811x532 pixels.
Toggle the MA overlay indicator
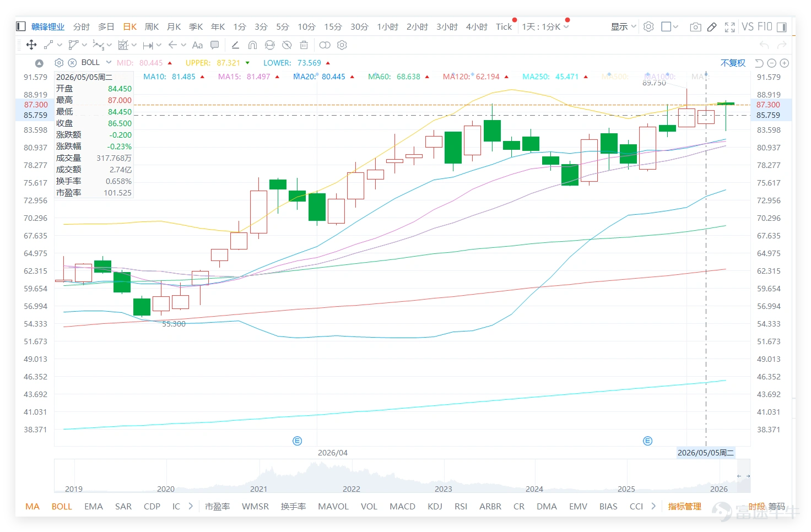click(x=33, y=506)
